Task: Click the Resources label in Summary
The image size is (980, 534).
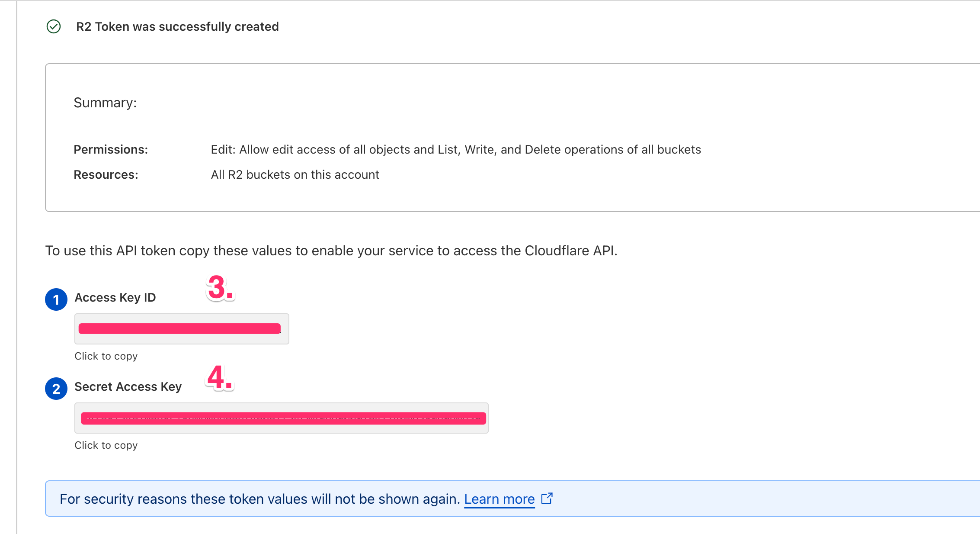Action: click(x=106, y=174)
